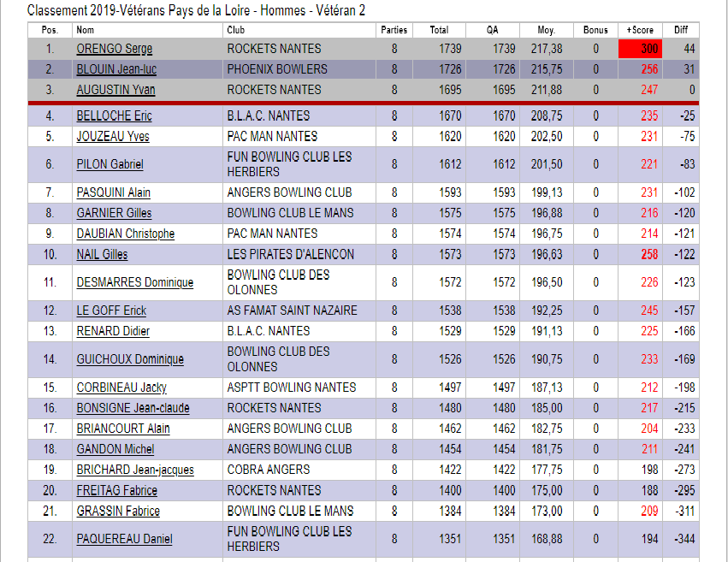This screenshot has height=562, width=728.
Task: Click the Nom column header
Action: point(85,30)
